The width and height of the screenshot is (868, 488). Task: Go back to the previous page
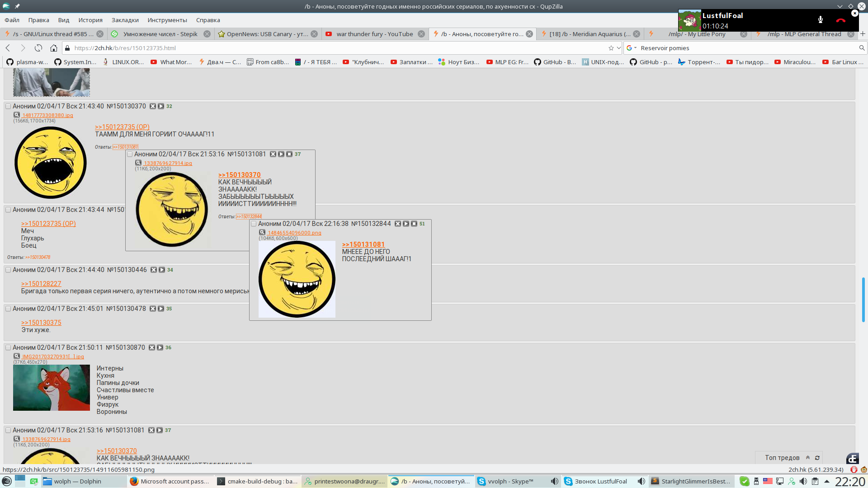8,48
